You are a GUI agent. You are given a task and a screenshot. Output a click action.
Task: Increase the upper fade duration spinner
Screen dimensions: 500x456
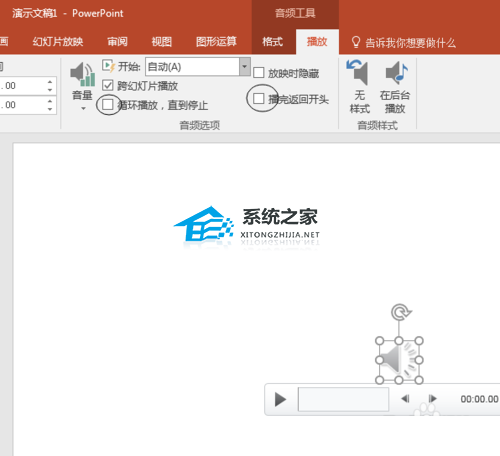[x=50, y=82]
